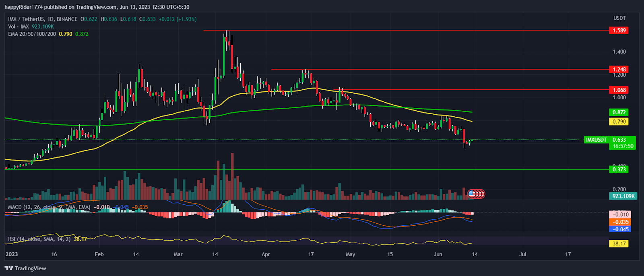Click the 923.109K volume axis label
Image resolution: width=644 pixels, height=276 pixels.
(623, 196)
